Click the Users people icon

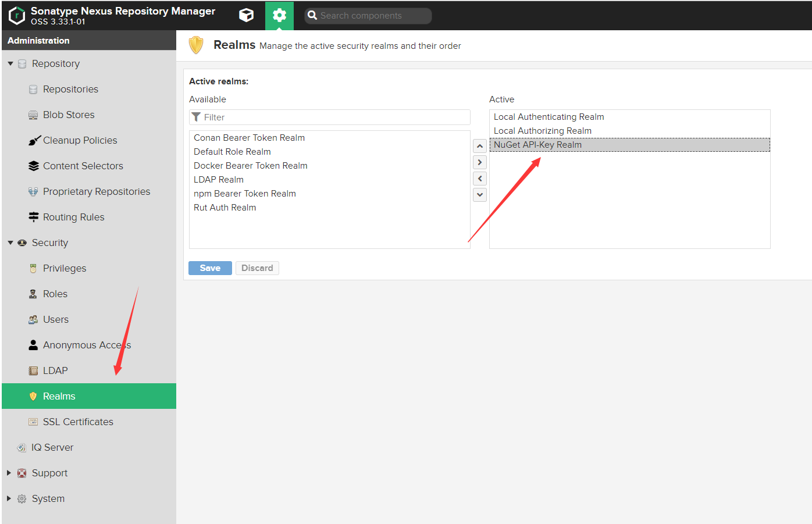coord(33,320)
